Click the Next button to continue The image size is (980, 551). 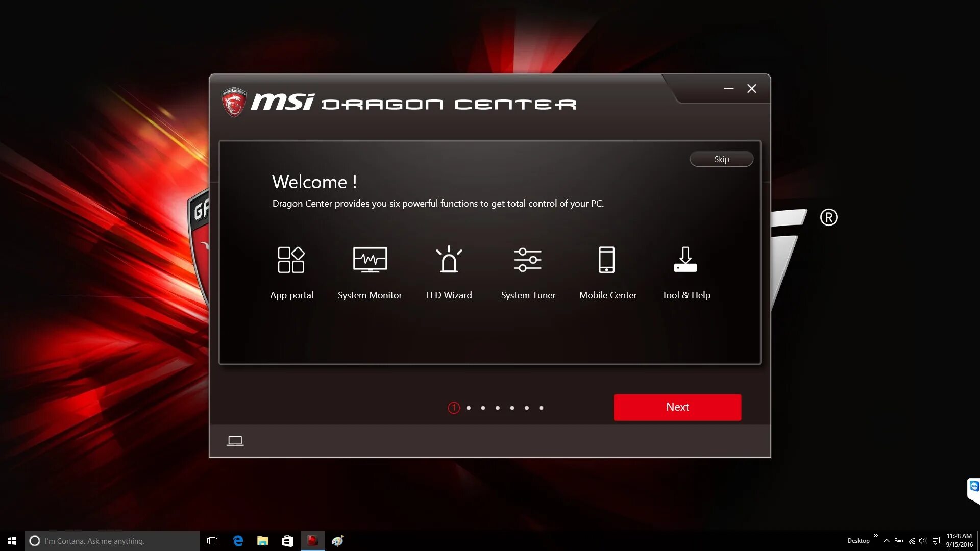tap(678, 406)
